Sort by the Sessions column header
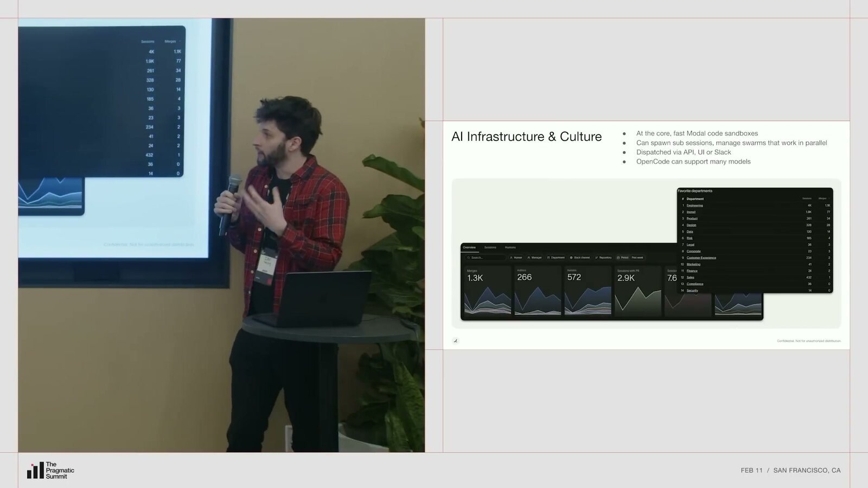This screenshot has height=488, width=868. pos(807,198)
